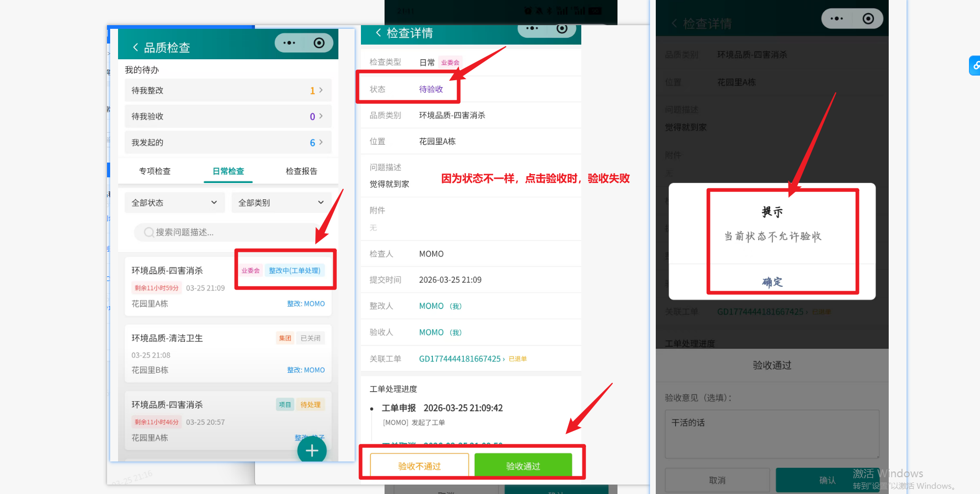Go back from the middle 检查详情 page
Viewport: 980px width, 494px height.
(378, 33)
